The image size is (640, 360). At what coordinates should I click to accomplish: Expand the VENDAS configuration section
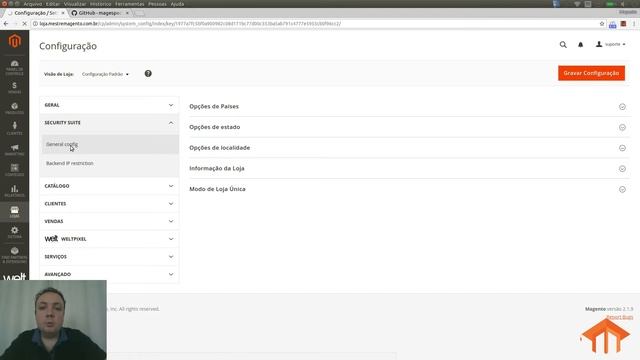109,221
